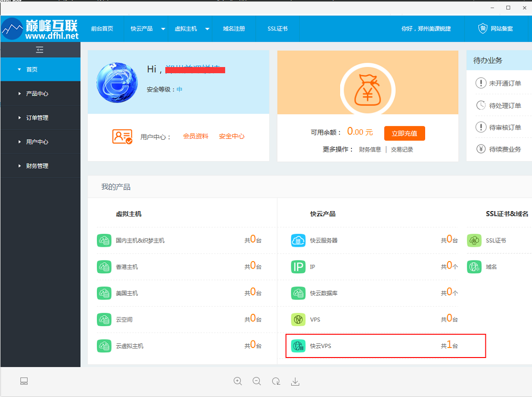Screen dimensions: 532x397
Task: Click the VPS globe icon
Action: 298,320
